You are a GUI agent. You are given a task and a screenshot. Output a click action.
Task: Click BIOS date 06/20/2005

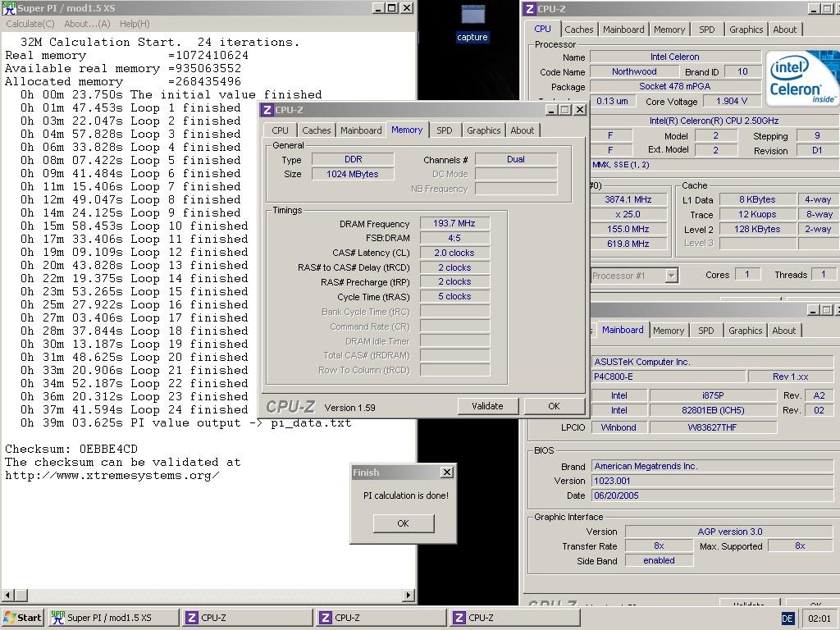point(713,495)
